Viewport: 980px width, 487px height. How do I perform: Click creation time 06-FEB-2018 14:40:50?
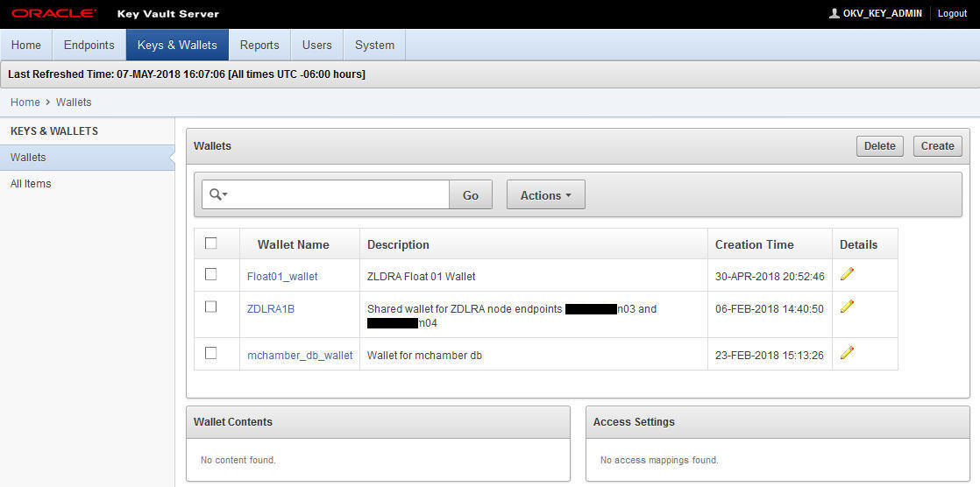770,308
